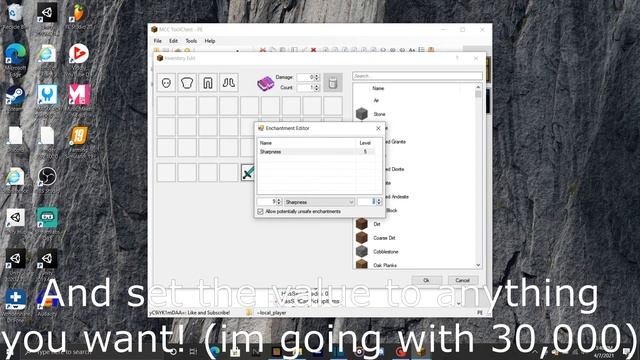Click the Ok button in Inventory Edit
This screenshot has height=360, width=640.
(x=427, y=280)
